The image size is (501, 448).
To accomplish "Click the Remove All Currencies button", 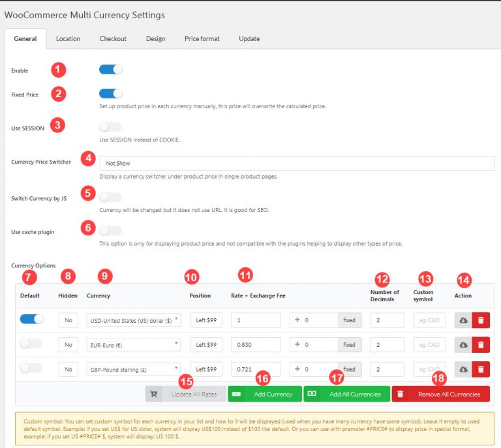I will (441, 394).
